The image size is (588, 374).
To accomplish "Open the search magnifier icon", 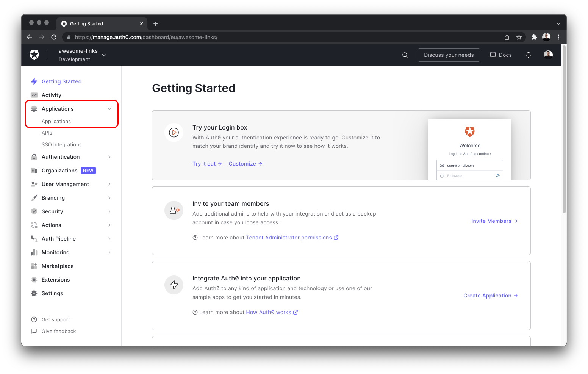I will tap(405, 55).
